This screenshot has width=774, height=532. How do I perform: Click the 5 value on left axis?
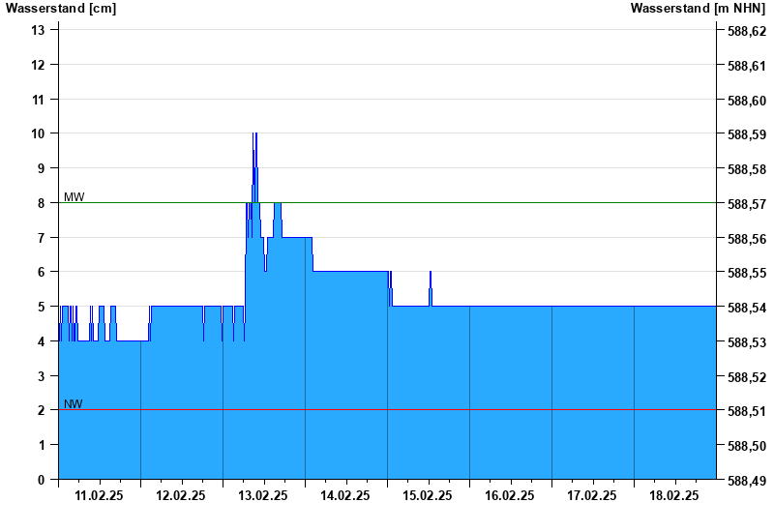pyautogui.click(x=41, y=307)
